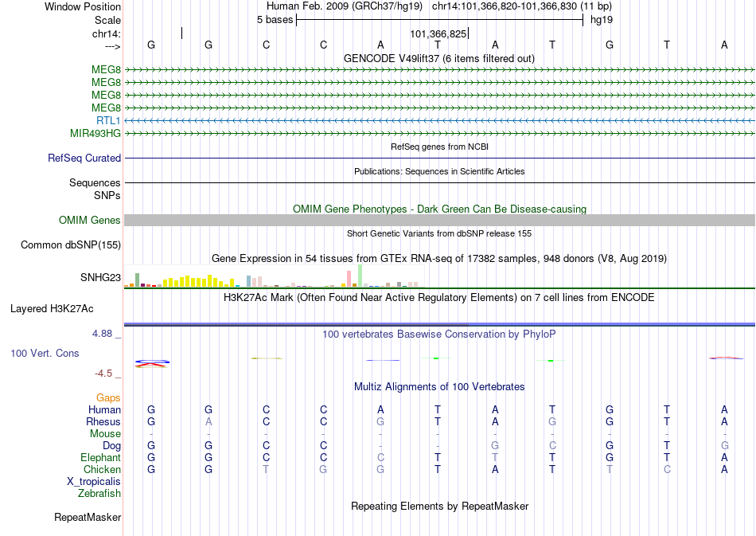The height and width of the screenshot is (536, 756).
Task: Open the H3K27Ac Mark track title
Action: click(439, 298)
